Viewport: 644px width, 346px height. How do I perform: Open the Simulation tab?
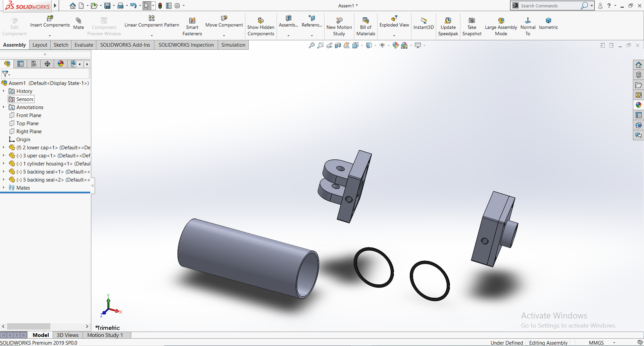[233, 45]
